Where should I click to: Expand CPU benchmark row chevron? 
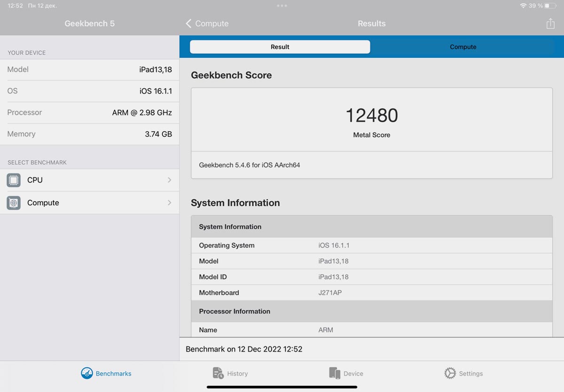169,180
